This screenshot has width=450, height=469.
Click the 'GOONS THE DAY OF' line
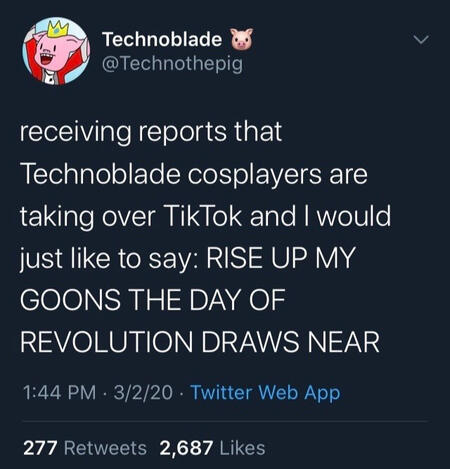[x=153, y=300]
